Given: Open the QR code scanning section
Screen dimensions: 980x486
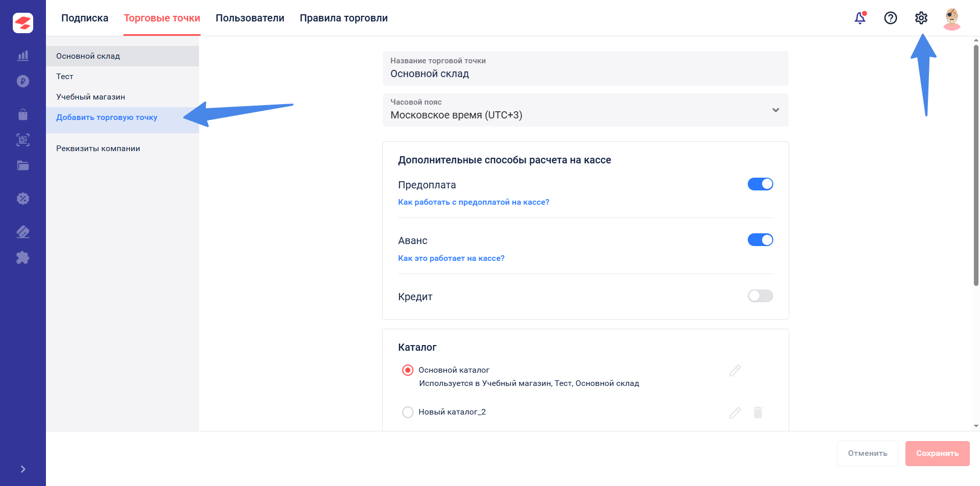Looking at the screenshot, I should coord(23,140).
